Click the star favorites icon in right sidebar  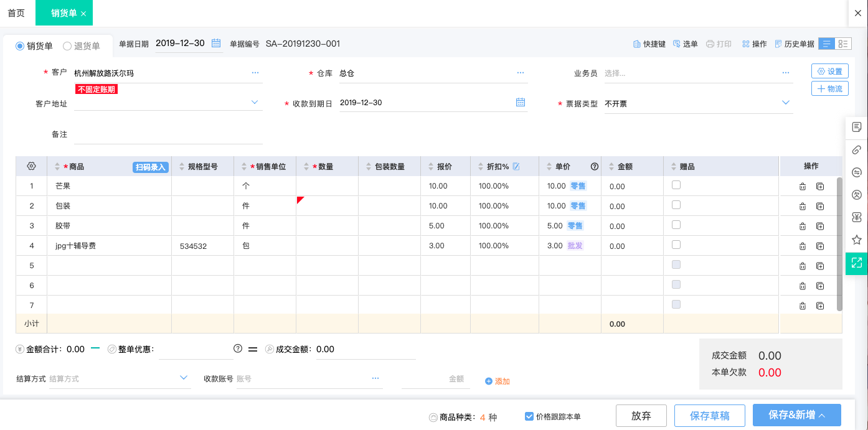point(856,240)
